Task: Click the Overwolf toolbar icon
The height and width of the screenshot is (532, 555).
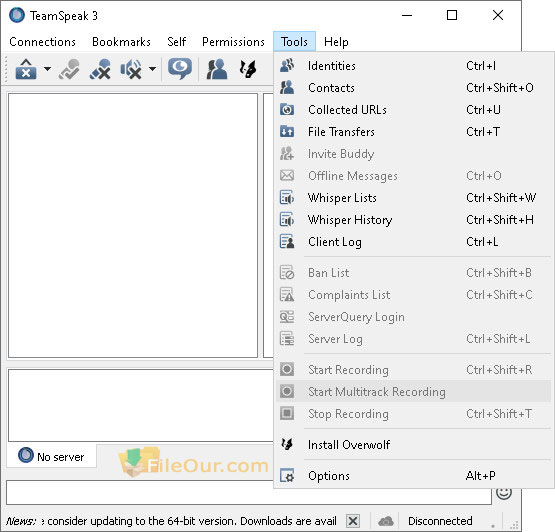Action: (248, 69)
